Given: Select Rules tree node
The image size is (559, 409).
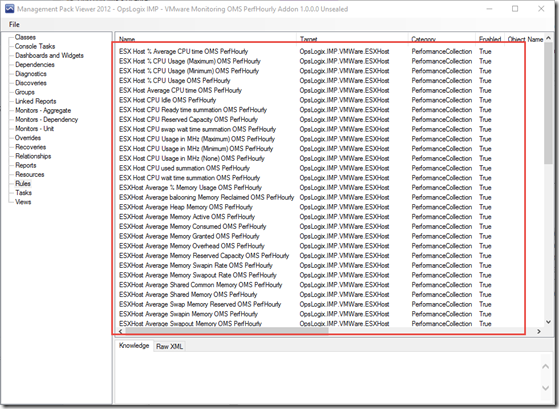Looking at the screenshot, I should tap(23, 184).
